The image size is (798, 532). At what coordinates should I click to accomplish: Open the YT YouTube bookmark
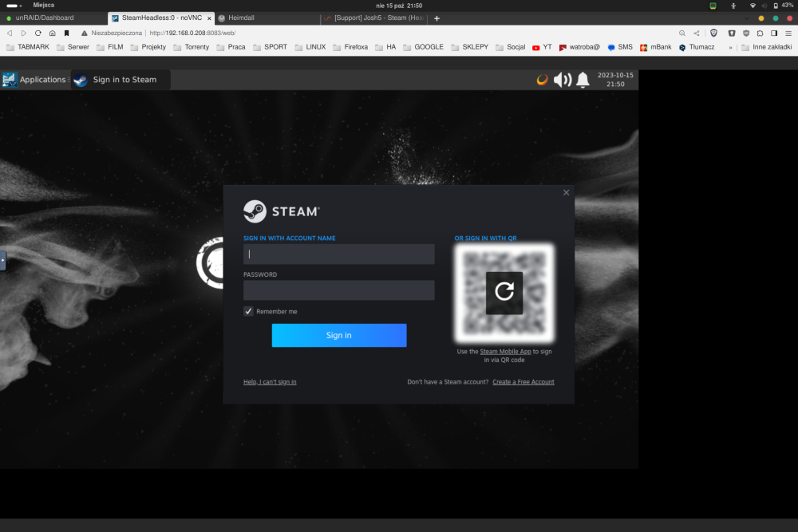(x=542, y=47)
